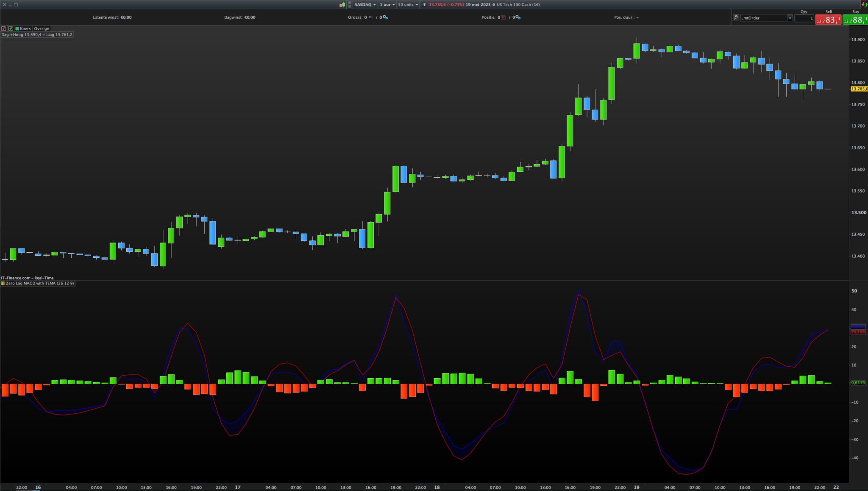
Task: Select the Overige tab
Action: tap(42, 28)
